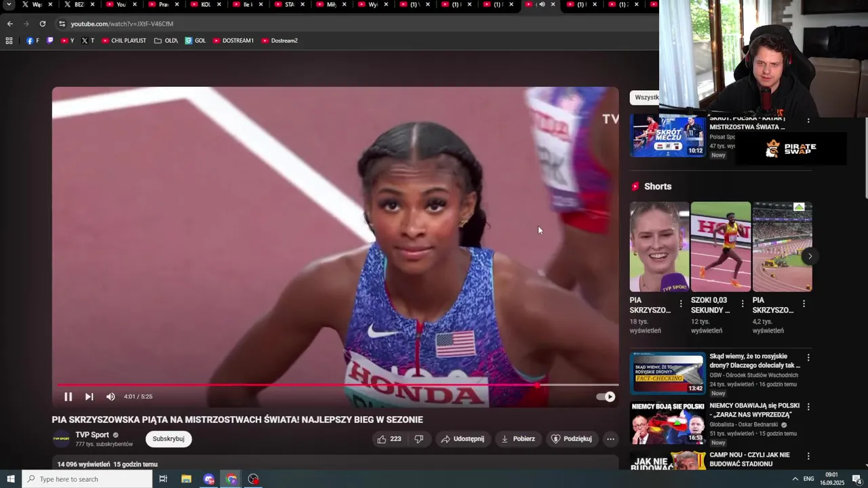
Task: Toggle the autoplay switch in the player
Action: click(606, 396)
